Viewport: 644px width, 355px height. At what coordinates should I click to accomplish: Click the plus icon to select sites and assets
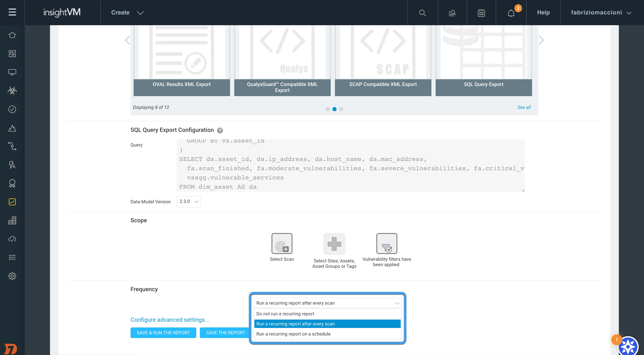334,244
